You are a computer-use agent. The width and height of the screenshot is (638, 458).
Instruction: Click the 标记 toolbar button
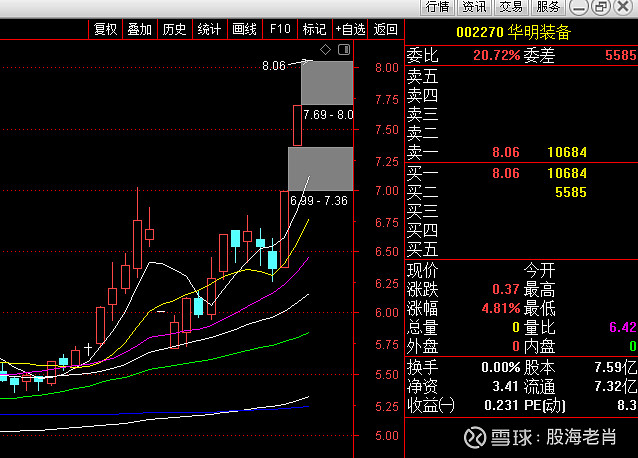(x=315, y=29)
